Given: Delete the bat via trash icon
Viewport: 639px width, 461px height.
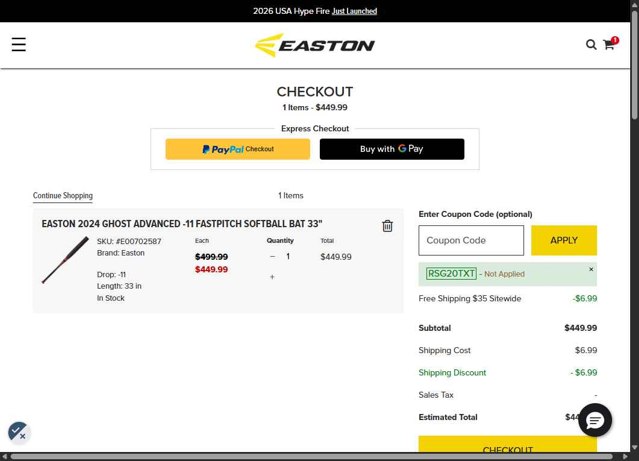Looking at the screenshot, I should [x=387, y=226].
